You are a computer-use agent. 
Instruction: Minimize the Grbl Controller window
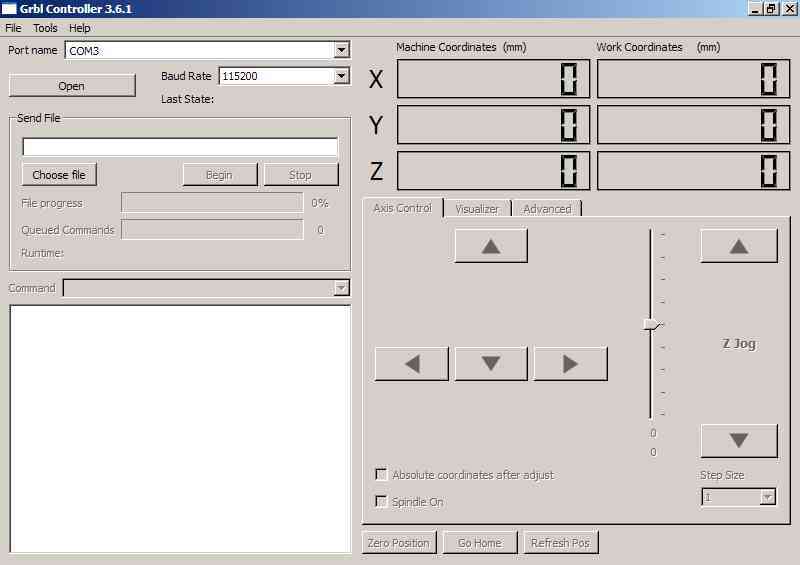tap(755, 9)
